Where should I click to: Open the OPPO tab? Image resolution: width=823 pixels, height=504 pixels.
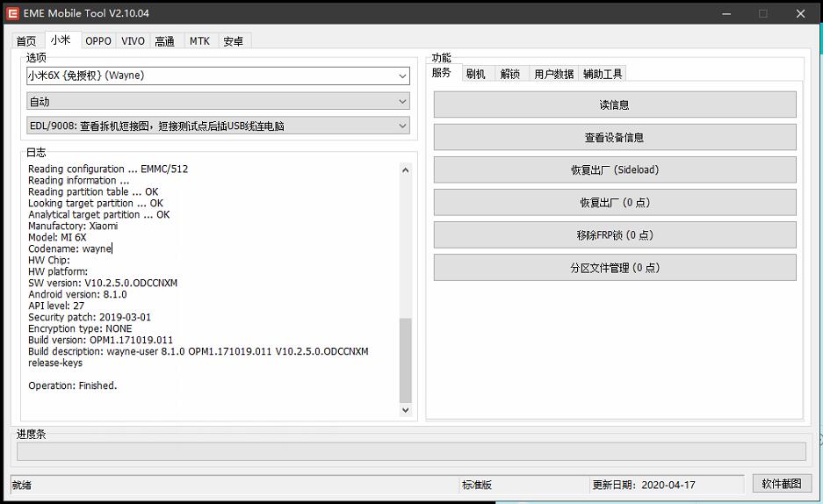click(98, 41)
